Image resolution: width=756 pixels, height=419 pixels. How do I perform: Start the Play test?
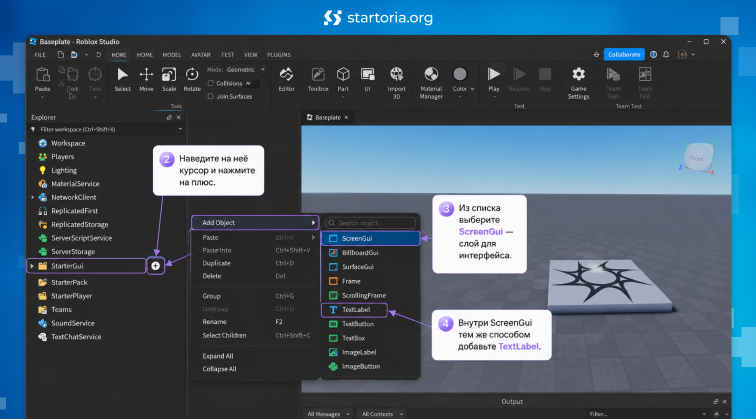[x=494, y=80]
